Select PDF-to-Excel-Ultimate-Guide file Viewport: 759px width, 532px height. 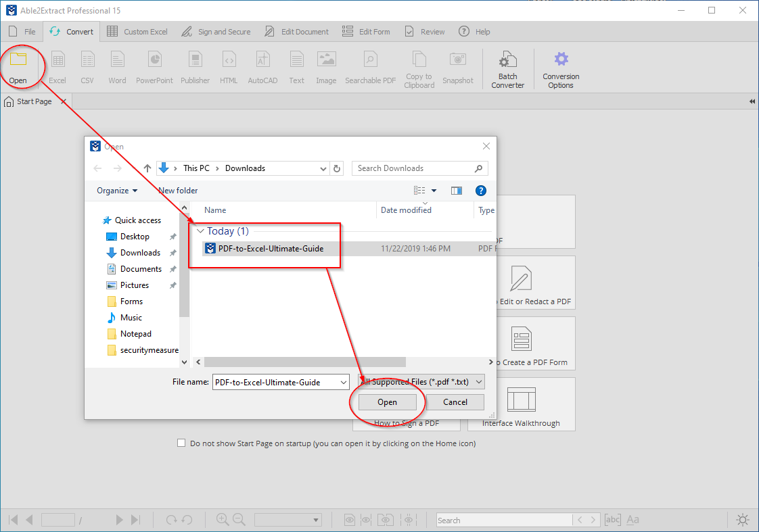(271, 249)
